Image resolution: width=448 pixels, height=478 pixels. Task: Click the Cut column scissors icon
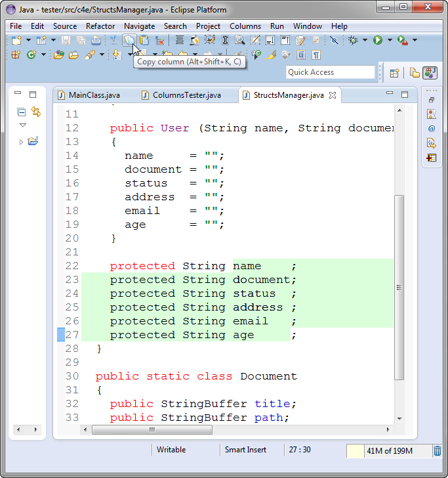(x=113, y=40)
